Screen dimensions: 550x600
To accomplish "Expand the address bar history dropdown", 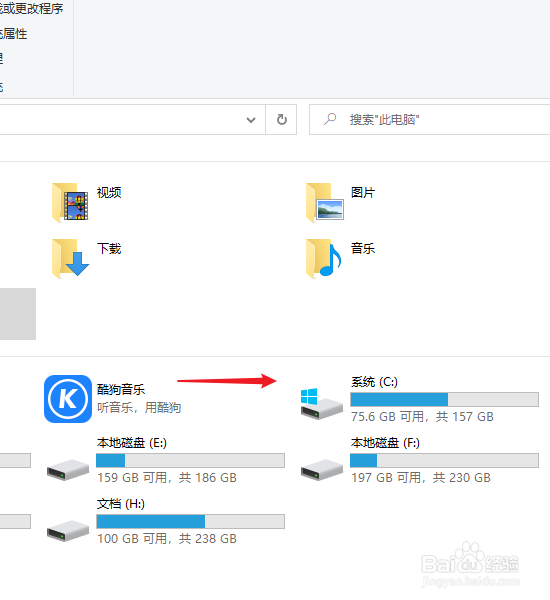I will click(251, 120).
